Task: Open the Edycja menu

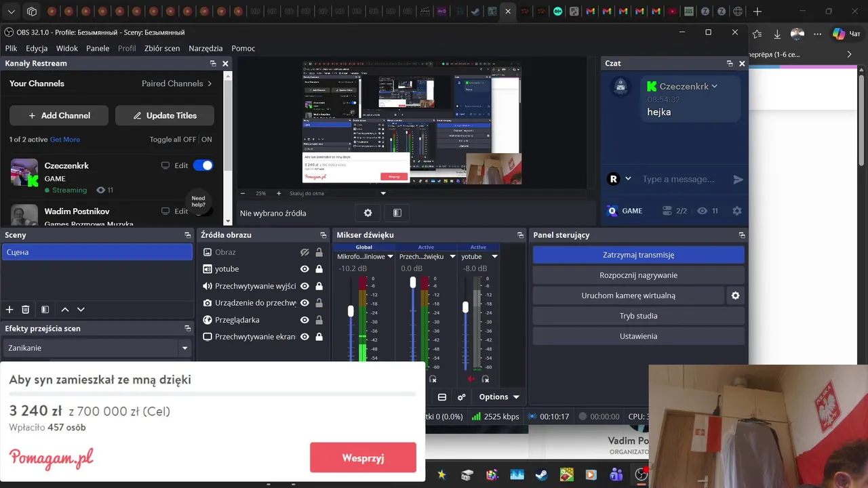Action: tap(37, 48)
